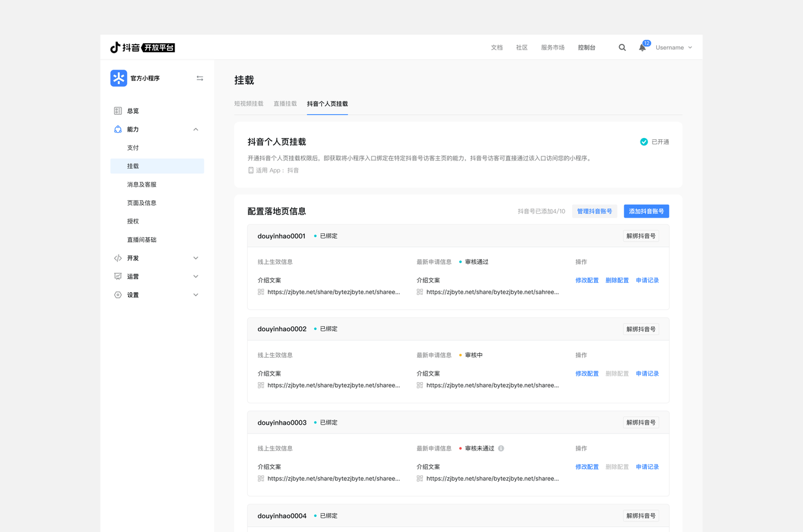Click the 已开通 green check icon

[x=644, y=142]
